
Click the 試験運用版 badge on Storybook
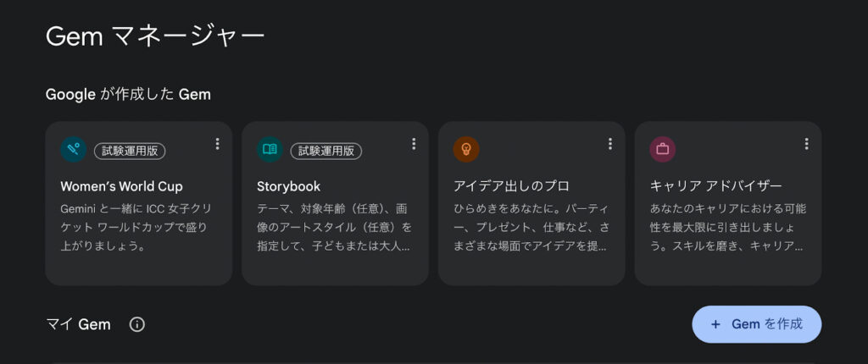pyautogui.click(x=326, y=151)
